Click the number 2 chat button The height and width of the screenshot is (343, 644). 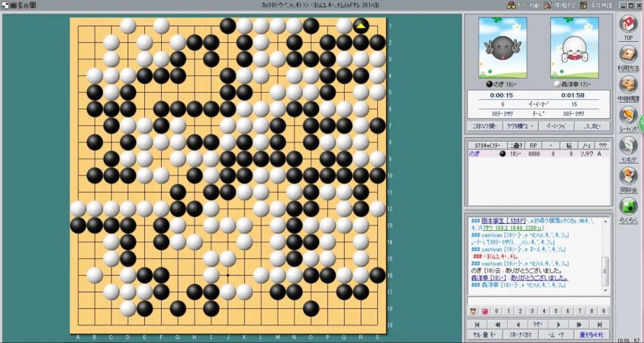pyautogui.click(x=521, y=311)
